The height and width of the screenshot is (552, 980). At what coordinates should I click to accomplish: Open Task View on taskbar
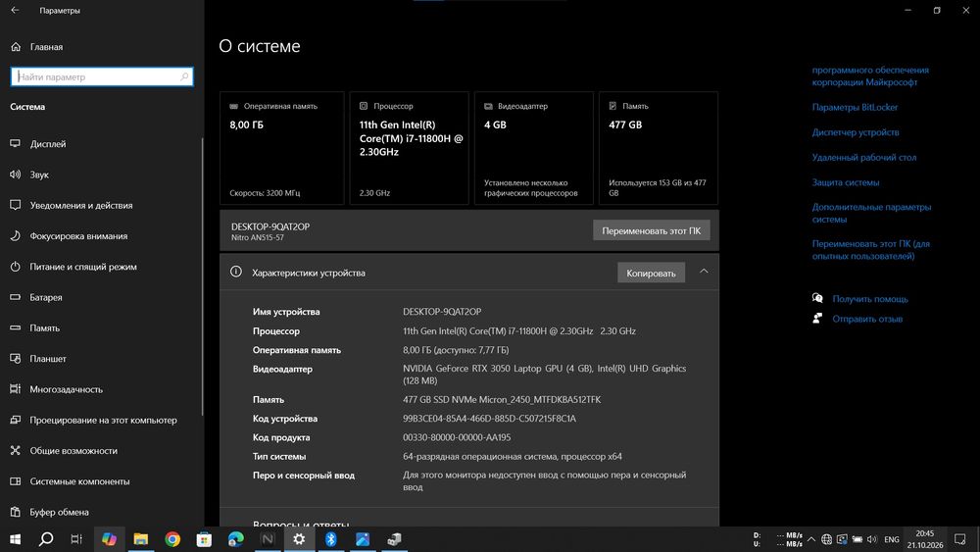pyautogui.click(x=76, y=539)
